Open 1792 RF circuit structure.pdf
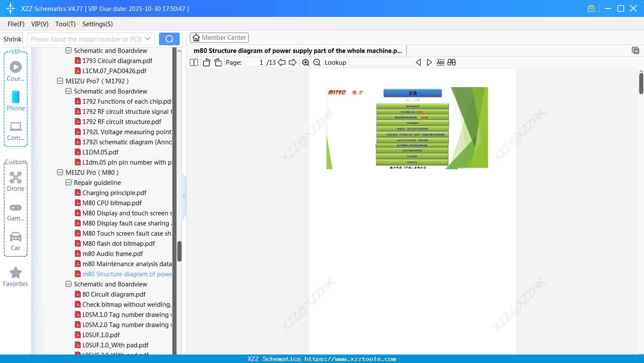This screenshot has width=644, height=363. click(x=122, y=121)
